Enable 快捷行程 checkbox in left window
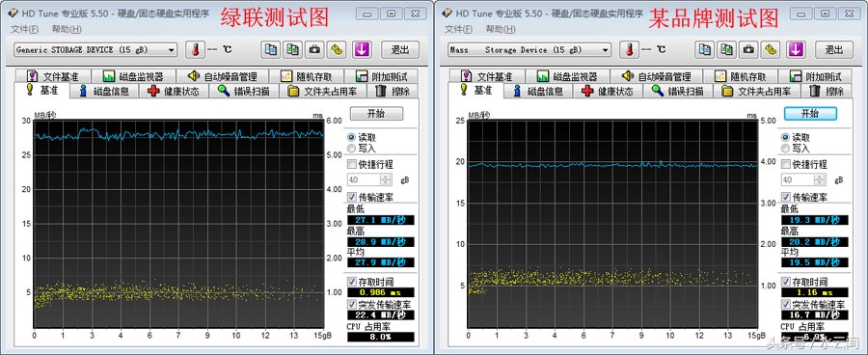 [x=351, y=164]
